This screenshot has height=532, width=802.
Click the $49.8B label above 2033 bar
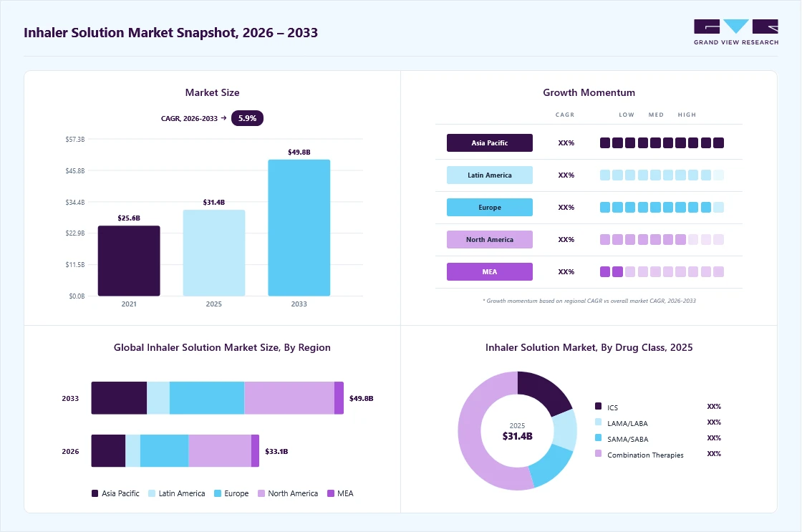pos(299,152)
